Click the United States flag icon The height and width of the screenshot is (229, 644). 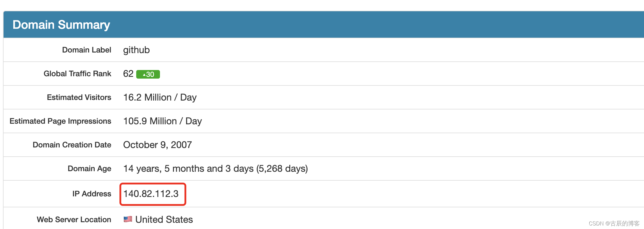pos(128,219)
